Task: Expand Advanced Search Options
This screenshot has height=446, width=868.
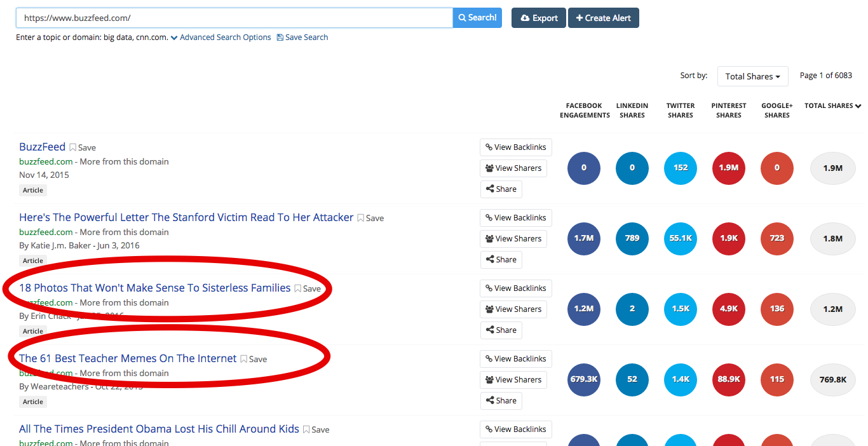Action: [220, 37]
